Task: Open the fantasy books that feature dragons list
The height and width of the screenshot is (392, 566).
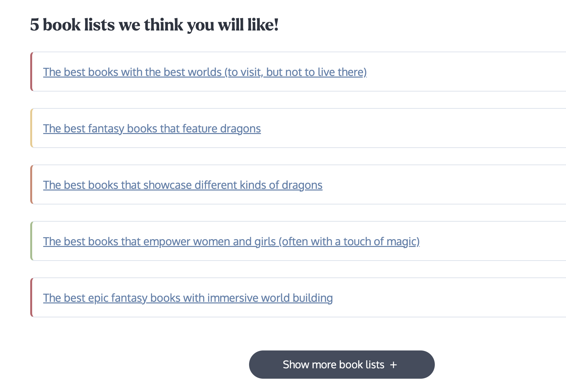Action: pos(152,129)
